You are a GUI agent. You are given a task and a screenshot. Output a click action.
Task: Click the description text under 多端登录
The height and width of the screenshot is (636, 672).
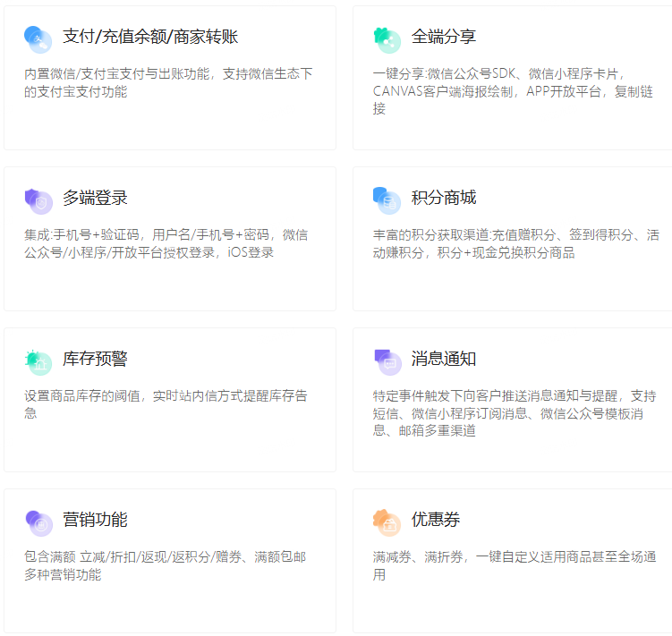[x=166, y=243]
